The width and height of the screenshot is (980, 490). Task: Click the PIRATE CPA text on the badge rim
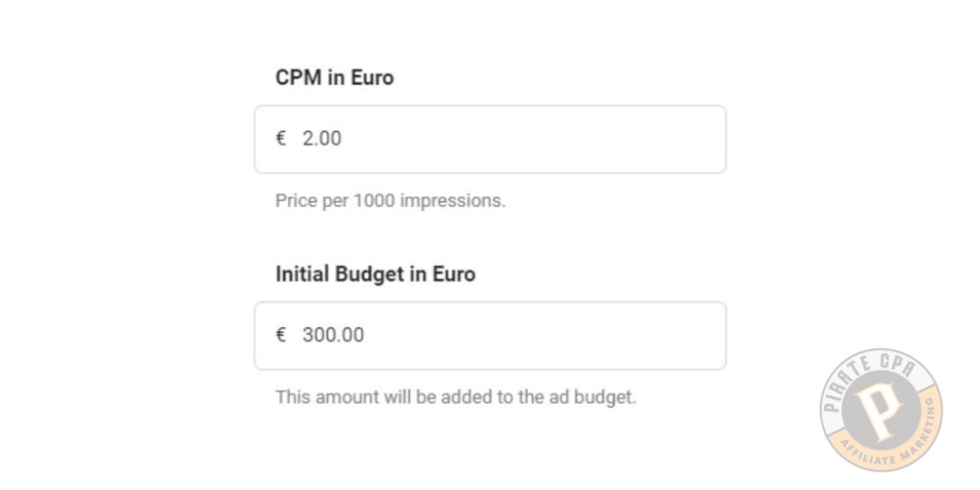869,381
